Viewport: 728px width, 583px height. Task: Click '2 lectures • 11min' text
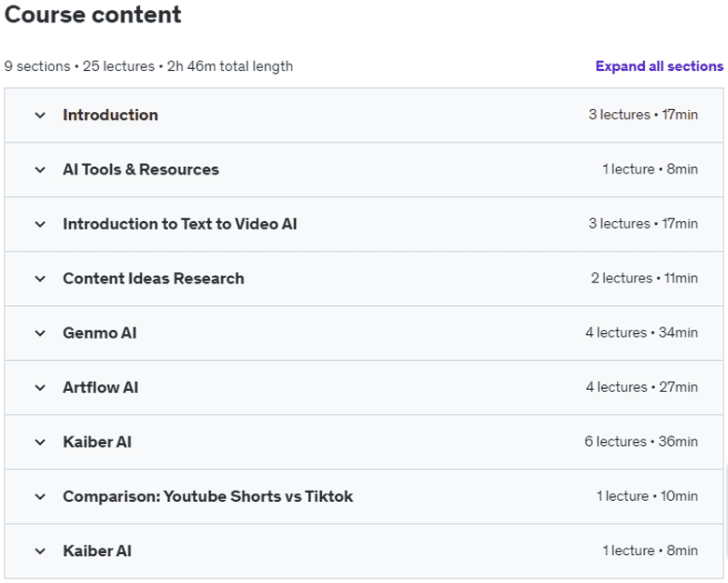pos(644,278)
